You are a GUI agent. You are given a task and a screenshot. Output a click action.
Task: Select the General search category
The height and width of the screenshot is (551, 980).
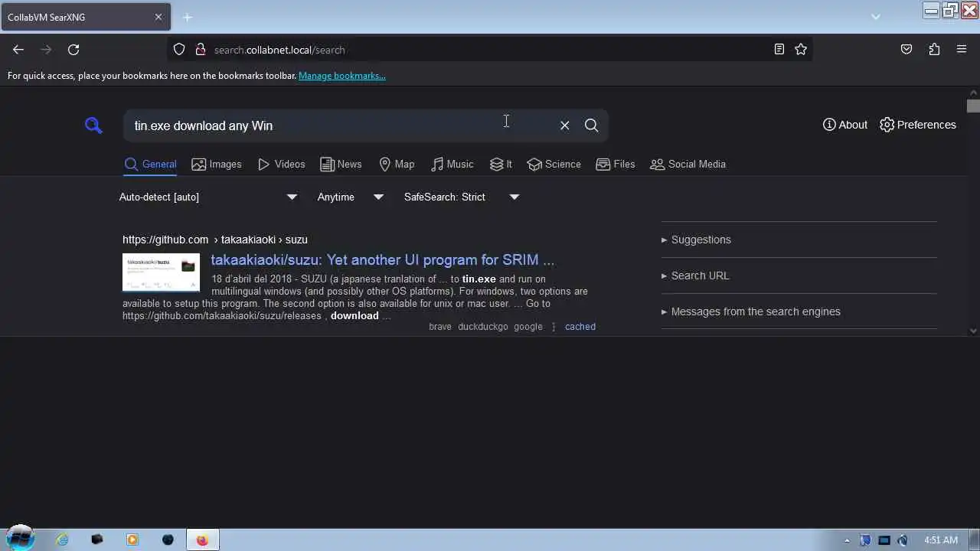tap(151, 164)
